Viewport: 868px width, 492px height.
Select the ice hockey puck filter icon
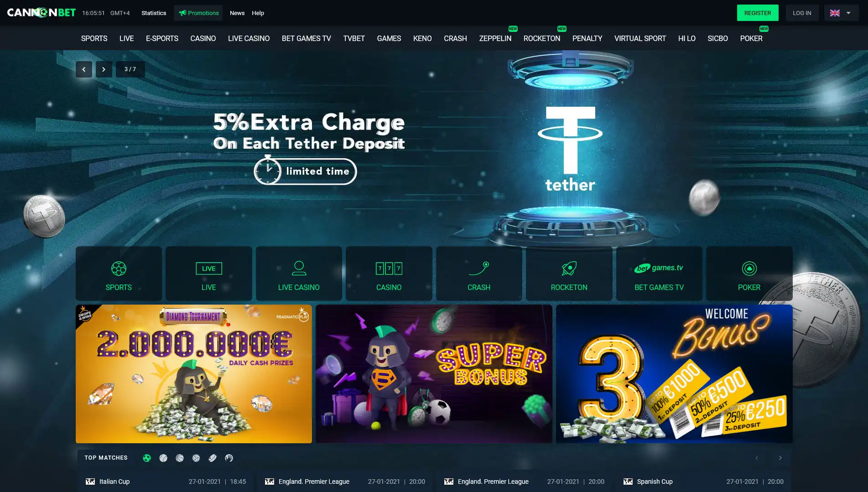pyautogui.click(x=213, y=458)
